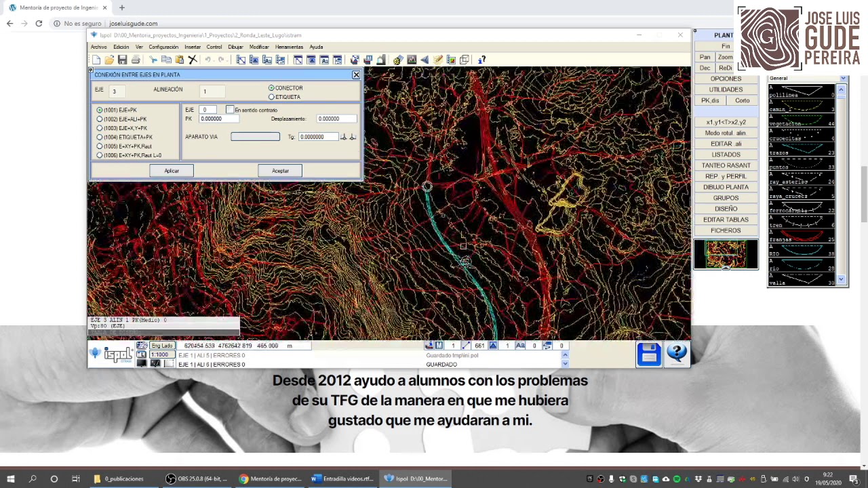Click the large blue save disk button
The height and width of the screenshot is (488, 868).
point(649,354)
